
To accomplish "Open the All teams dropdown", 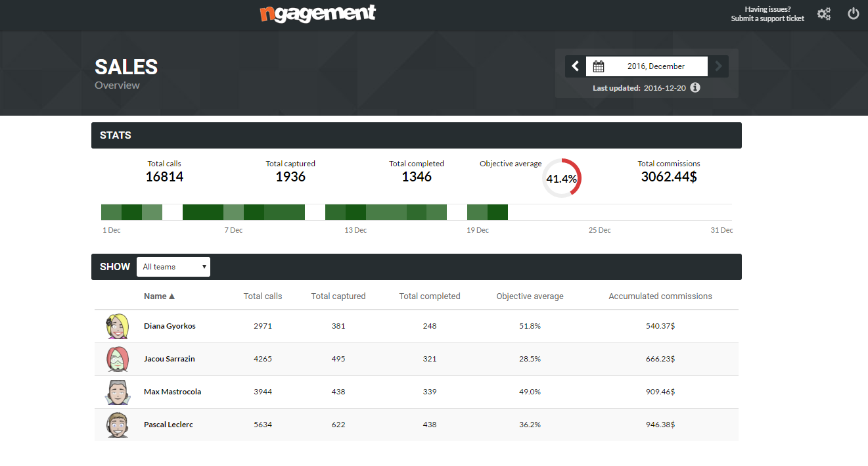I will coord(173,267).
